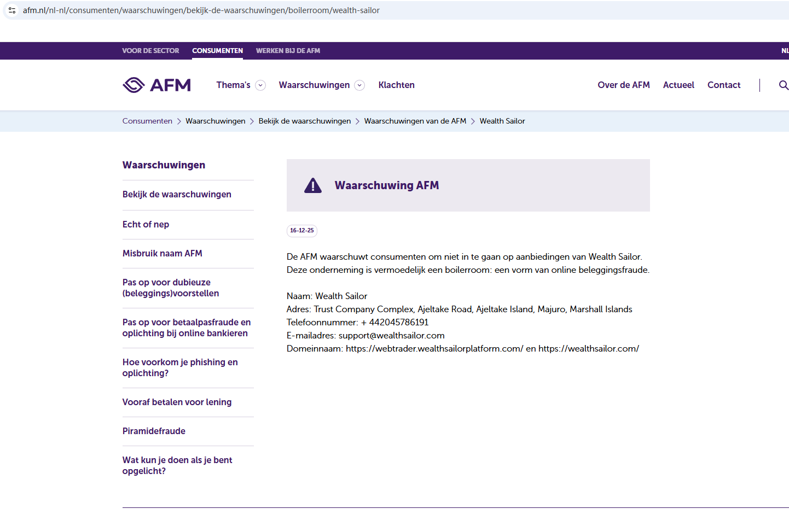Open Hoe voorkom je phishing en oplichting

pyautogui.click(x=180, y=368)
